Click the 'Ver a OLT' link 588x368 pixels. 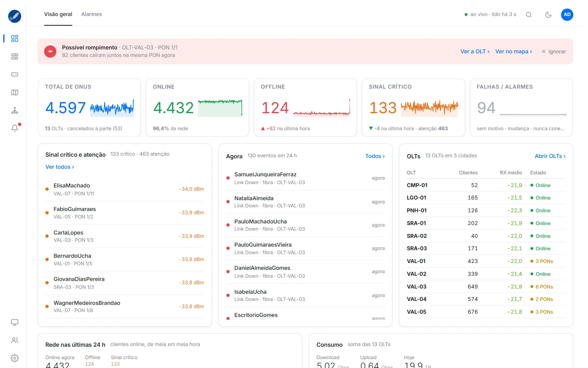click(x=475, y=51)
